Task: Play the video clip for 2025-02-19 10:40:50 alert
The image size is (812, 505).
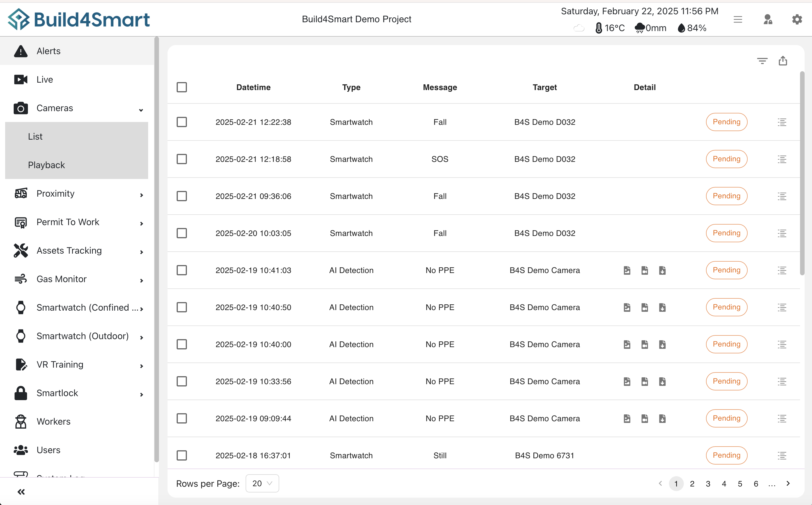Action: click(x=644, y=307)
